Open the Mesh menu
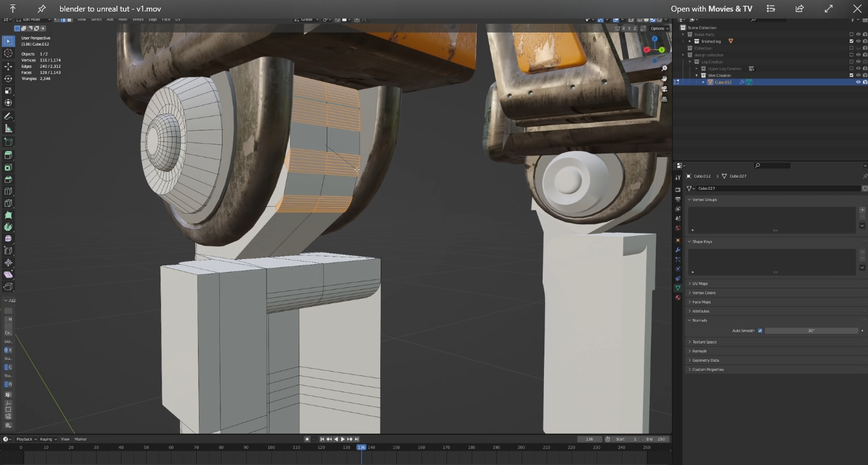Image resolution: width=868 pixels, height=465 pixels. tap(123, 19)
